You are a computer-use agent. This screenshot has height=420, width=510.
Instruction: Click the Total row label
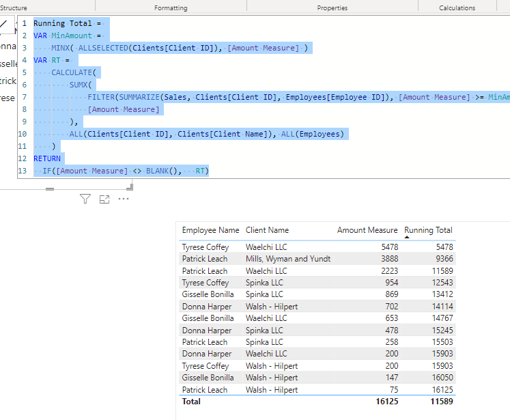coord(191,402)
